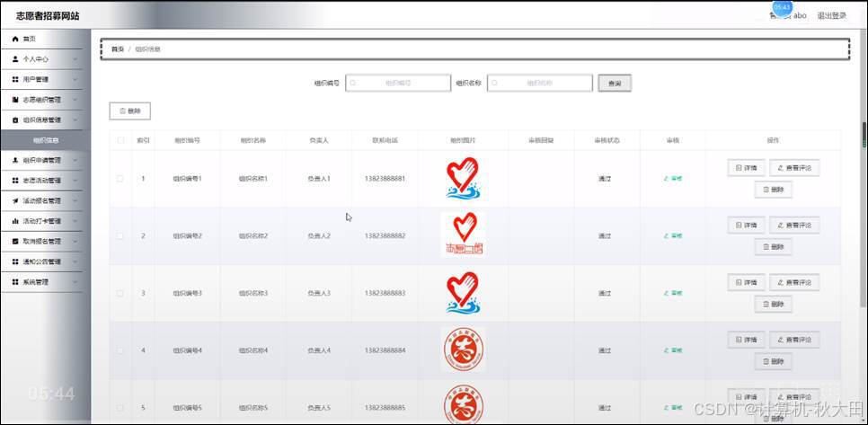Open 详情 for the 组织编号5 row
The height and width of the screenshot is (425, 868).
[x=746, y=397]
